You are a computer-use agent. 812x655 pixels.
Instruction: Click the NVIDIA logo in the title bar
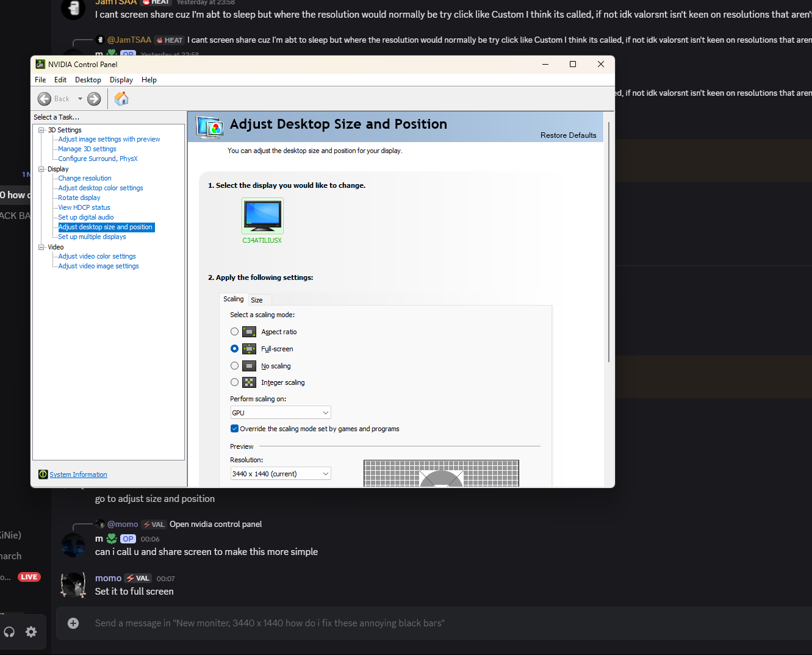point(39,63)
